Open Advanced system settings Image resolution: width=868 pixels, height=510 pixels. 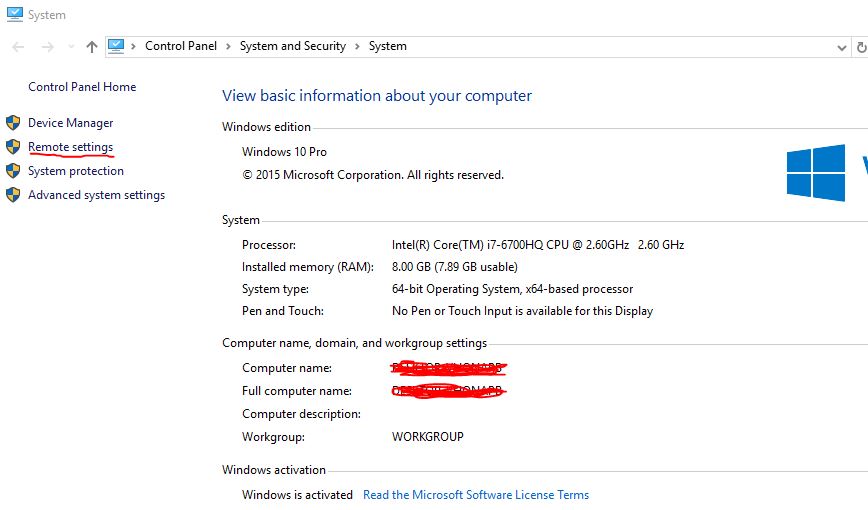(96, 195)
